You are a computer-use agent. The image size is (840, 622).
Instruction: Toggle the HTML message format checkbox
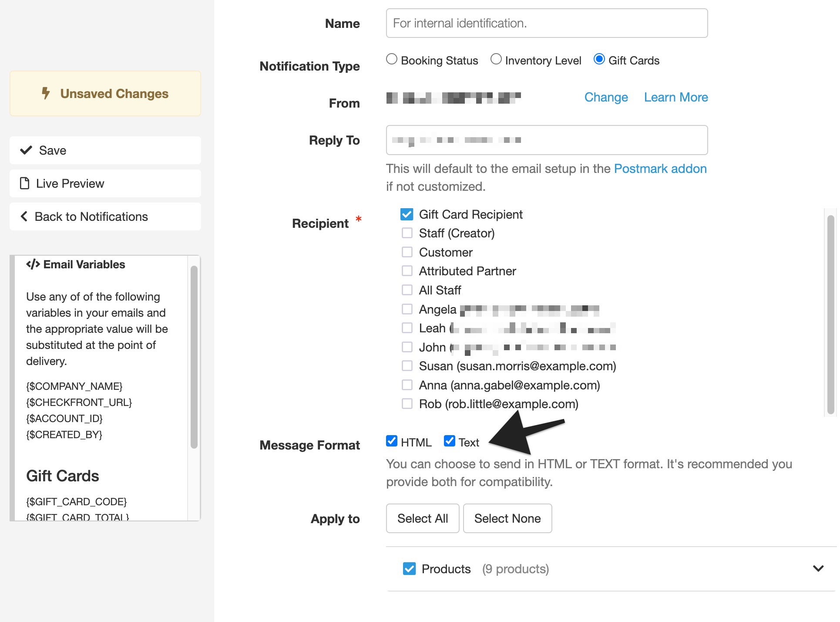[x=392, y=441]
